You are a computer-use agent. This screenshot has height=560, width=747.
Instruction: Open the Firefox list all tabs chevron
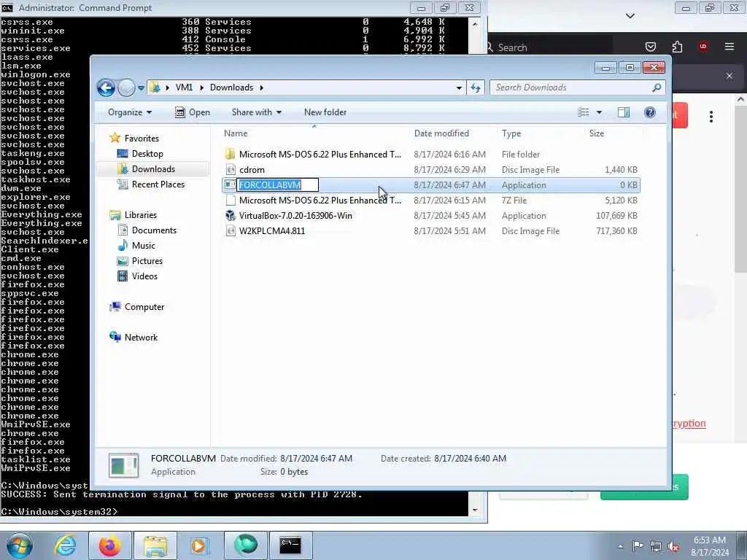(630, 16)
